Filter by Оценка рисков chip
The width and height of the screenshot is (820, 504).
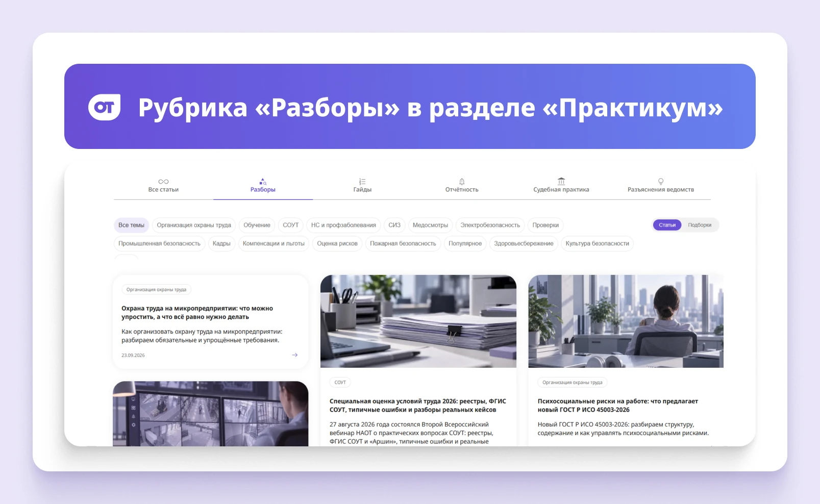[337, 243]
